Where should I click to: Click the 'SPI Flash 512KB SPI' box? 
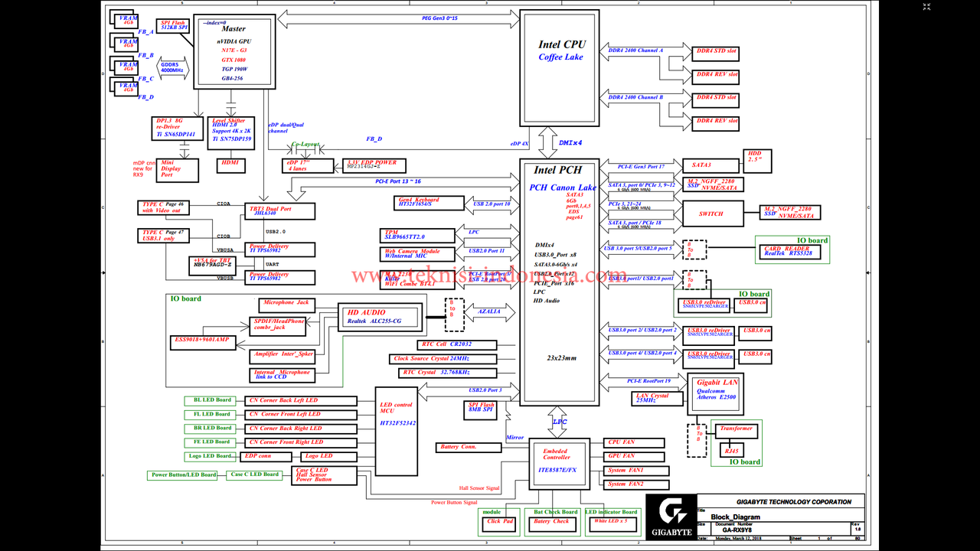173,25
